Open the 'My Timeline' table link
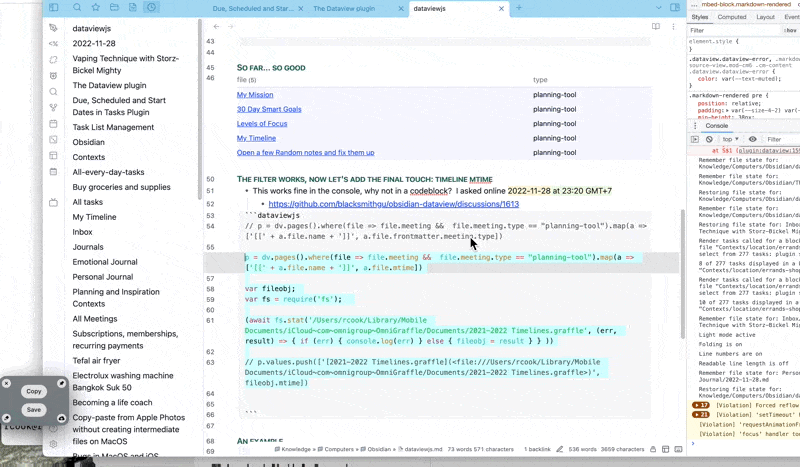Image resolution: width=800 pixels, height=467 pixels. pyautogui.click(x=256, y=138)
